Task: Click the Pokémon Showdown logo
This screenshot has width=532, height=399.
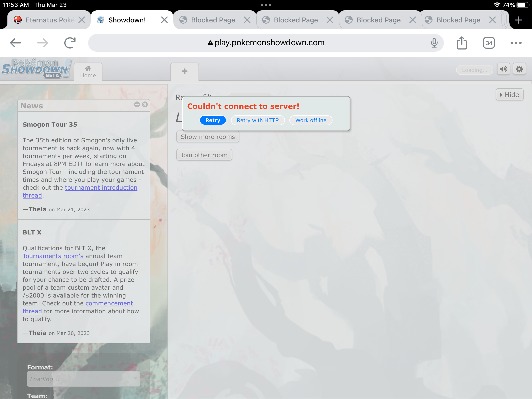Action: tap(36, 68)
